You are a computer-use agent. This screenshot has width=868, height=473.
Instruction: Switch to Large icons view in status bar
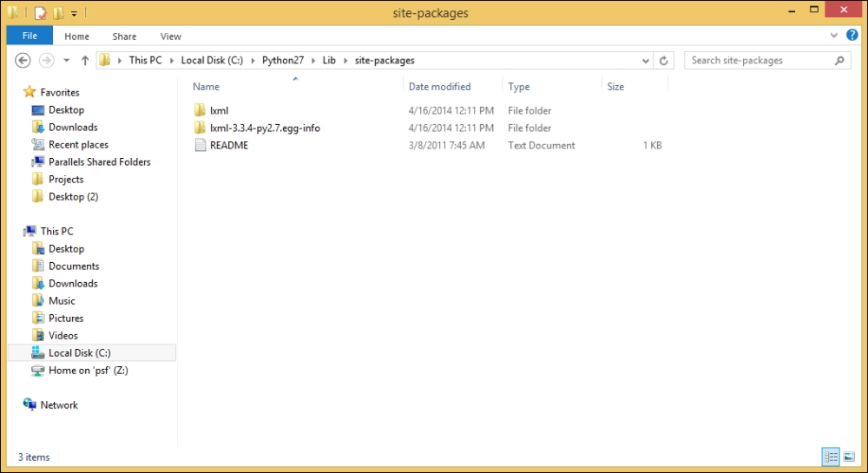849,457
